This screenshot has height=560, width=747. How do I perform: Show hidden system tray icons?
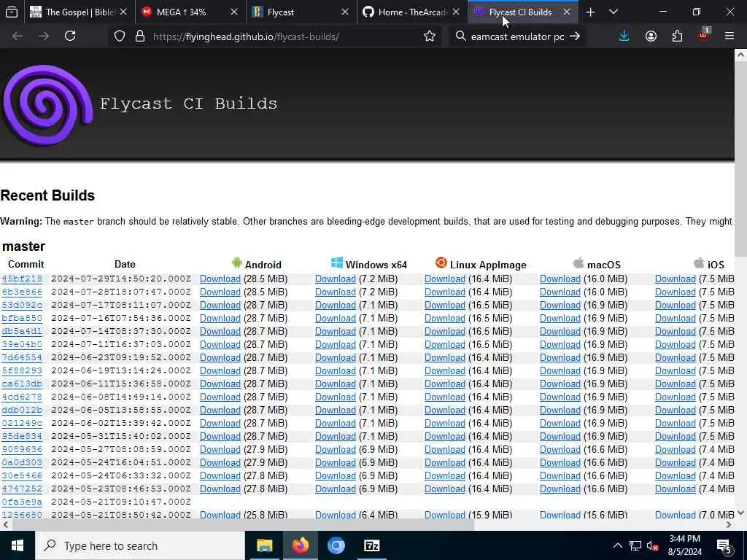(x=617, y=545)
